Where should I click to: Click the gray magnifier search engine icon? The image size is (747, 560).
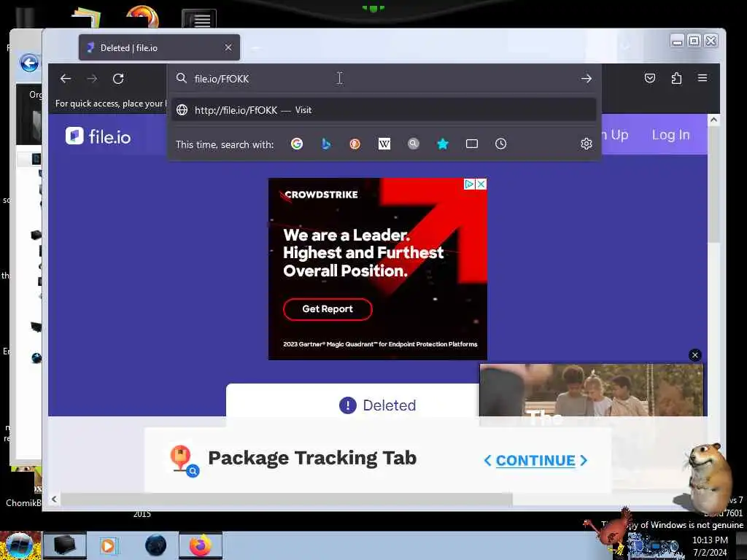click(414, 144)
